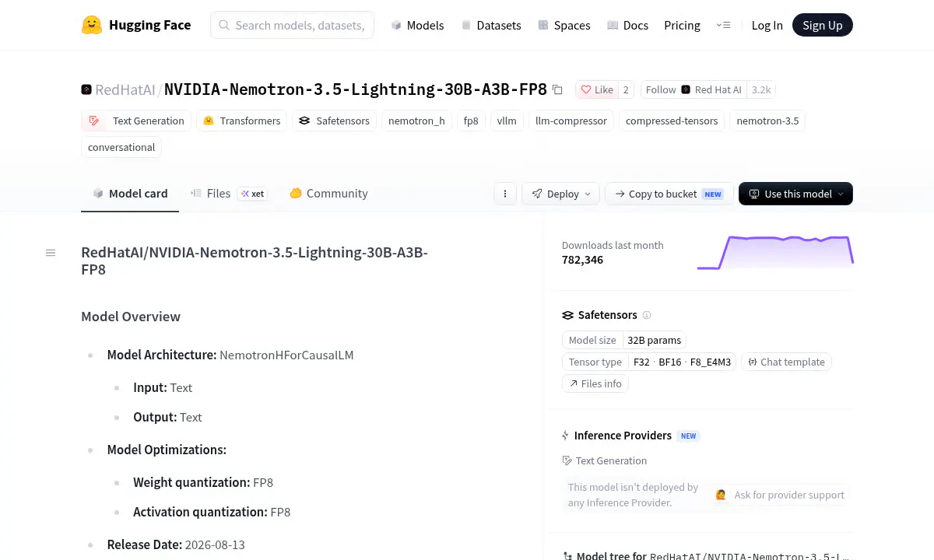Click the NemotronHForCausalLM architecture text
The image size is (934, 560).
tap(286, 355)
